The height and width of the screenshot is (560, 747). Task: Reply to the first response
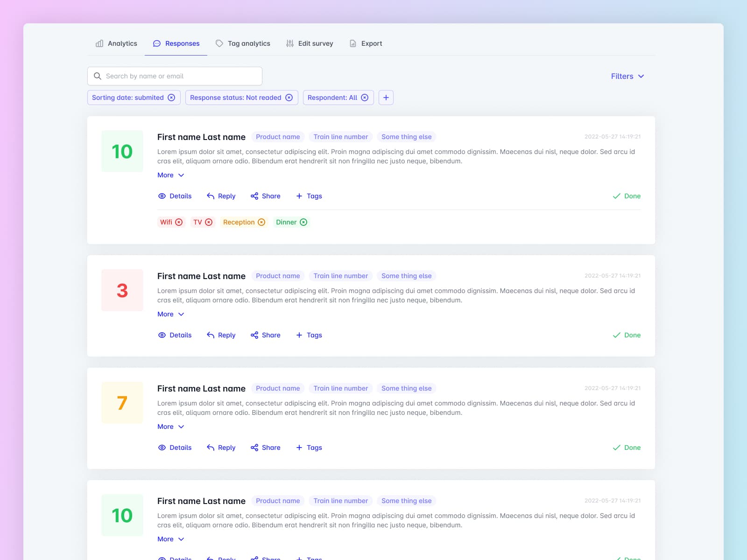[x=221, y=196]
